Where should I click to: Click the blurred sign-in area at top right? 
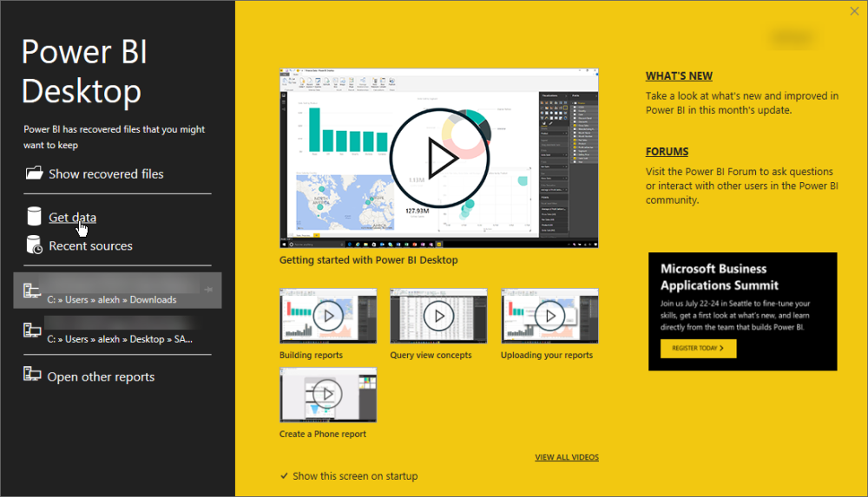pos(793,37)
